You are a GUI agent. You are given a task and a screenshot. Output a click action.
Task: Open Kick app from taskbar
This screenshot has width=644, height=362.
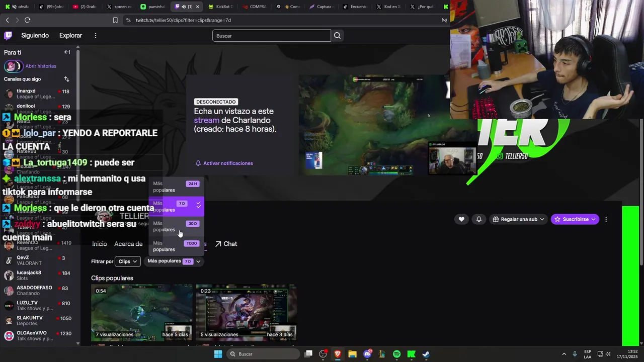(411, 354)
